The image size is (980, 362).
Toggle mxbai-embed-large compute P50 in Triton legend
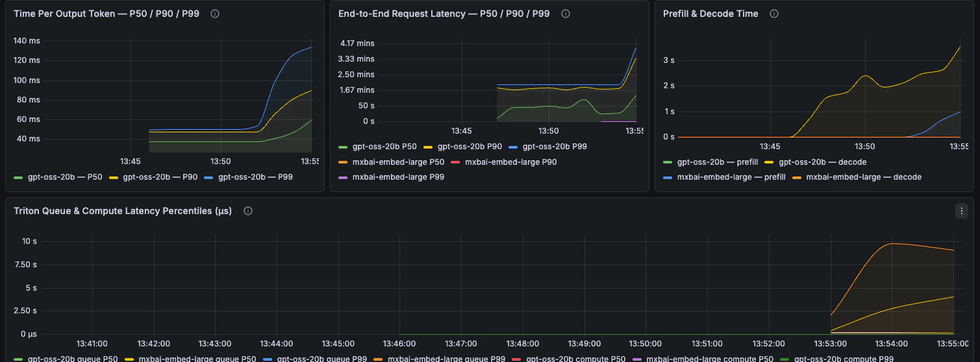coord(705,359)
